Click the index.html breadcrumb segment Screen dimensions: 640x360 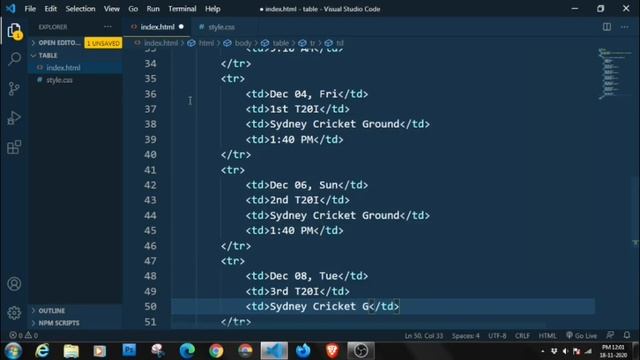tap(161, 43)
